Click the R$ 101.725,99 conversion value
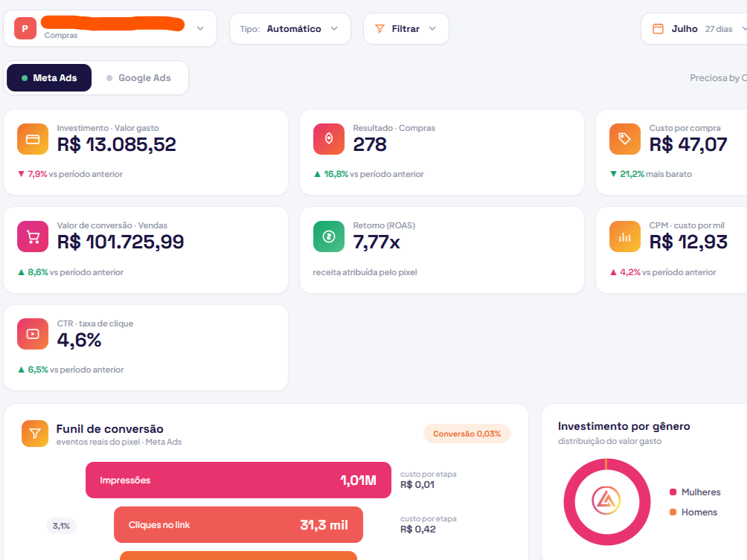The image size is (747, 560). coord(121,242)
